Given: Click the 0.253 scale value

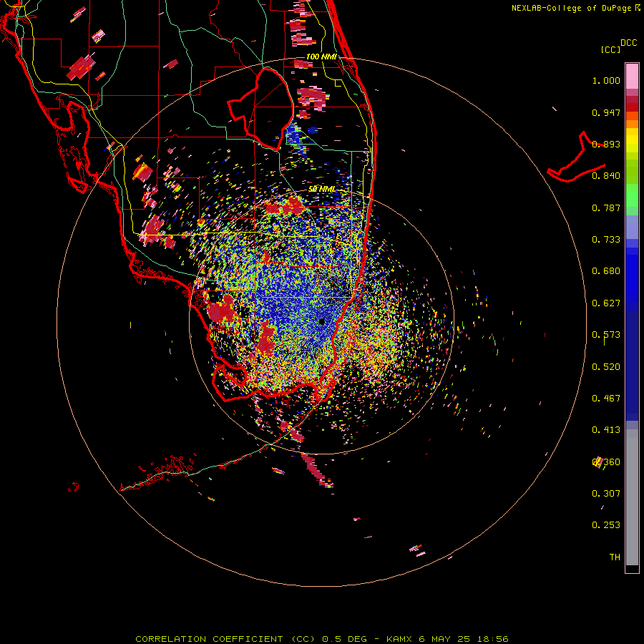Looking at the screenshot, I should [x=606, y=525].
